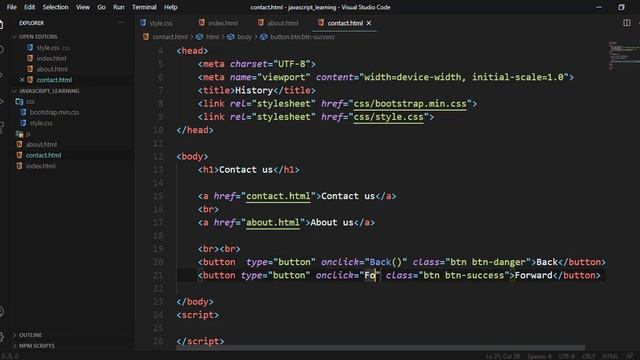Image resolution: width=640 pixels, height=360 pixels.
Task: Click HTML language mode in status bar
Action: pos(610,356)
